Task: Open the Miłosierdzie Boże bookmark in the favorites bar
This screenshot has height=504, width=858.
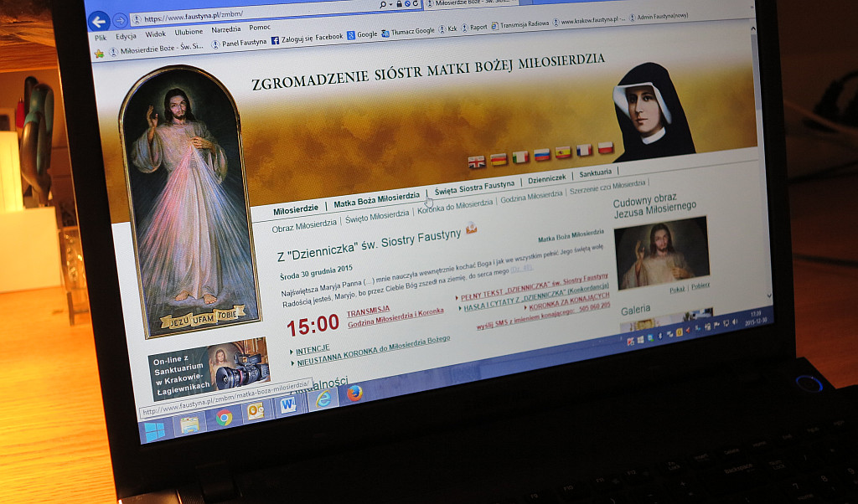Action: pyautogui.click(x=157, y=49)
